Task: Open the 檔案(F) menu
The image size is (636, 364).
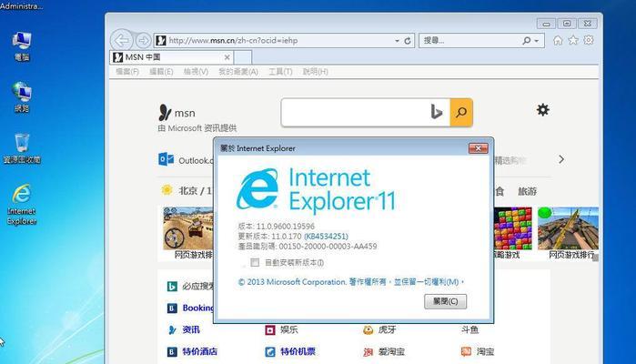Action: point(127,72)
